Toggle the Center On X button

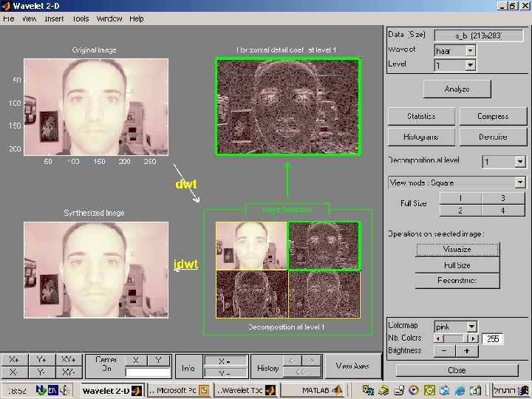click(x=136, y=360)
